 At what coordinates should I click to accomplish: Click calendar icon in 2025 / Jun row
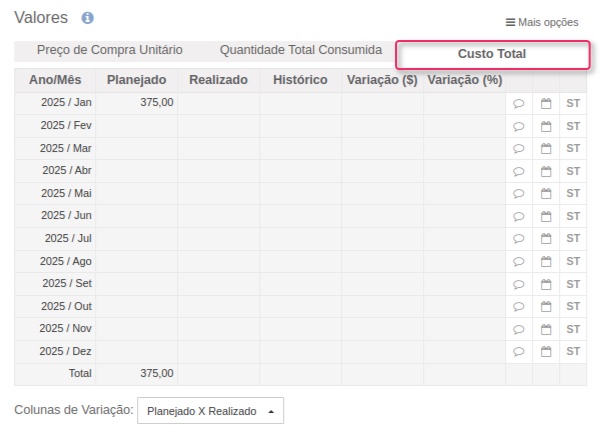546,216
